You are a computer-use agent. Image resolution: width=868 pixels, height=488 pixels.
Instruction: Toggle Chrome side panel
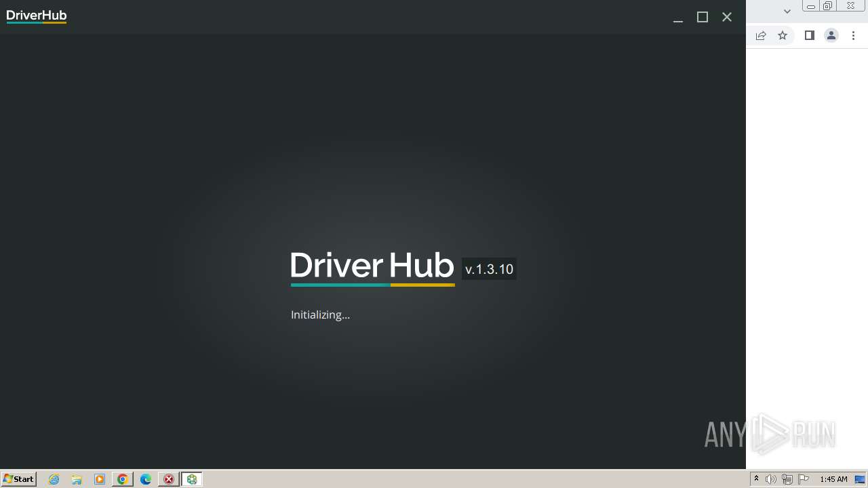click(x=809, y=35)
